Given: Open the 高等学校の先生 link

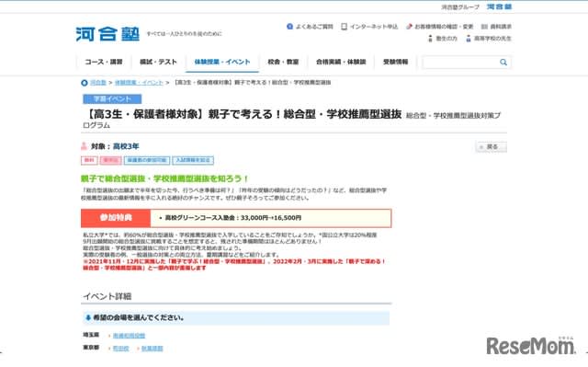Looking at the screenshot, I should [492, 39].
